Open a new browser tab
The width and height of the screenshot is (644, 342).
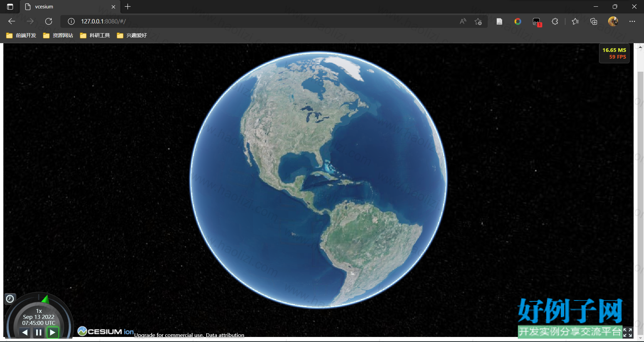tap(128, 7)
